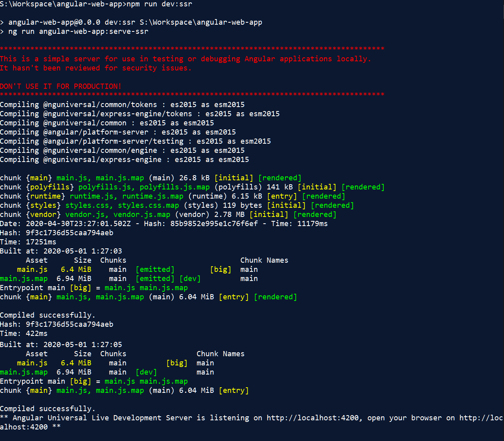This screenshot has height=441, width=504.
Task: Click "Compiling @angular/platform-server : es2015" line
Action: 118,132
